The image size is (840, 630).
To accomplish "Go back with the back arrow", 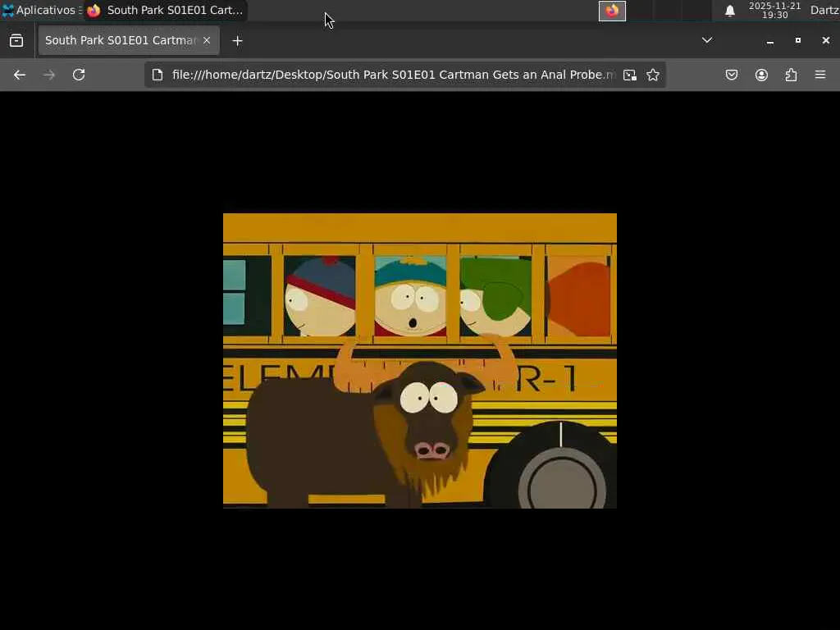I will pos(20,75).
